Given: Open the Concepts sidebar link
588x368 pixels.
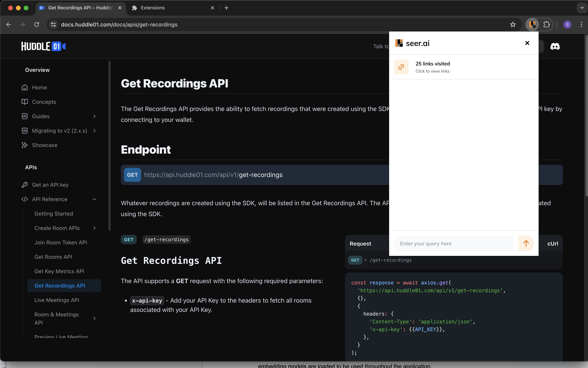Looking at the screenshot, I should pyautogui.click(x=44, y=102).
